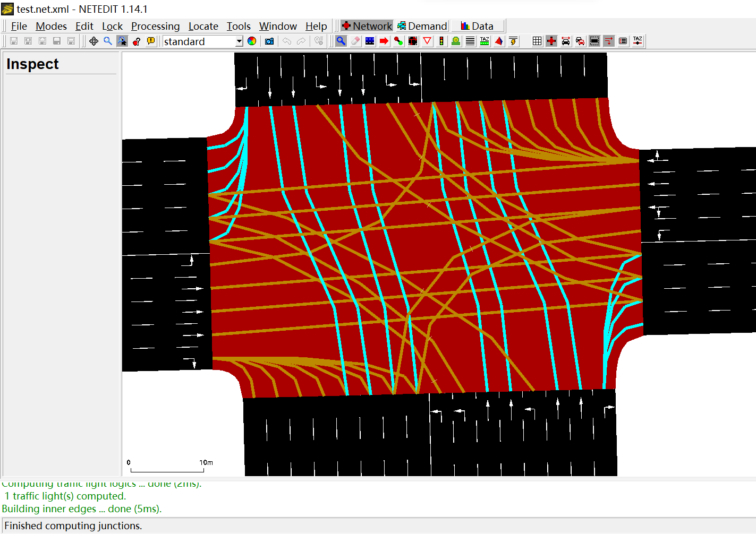This screenshot has height=534, width=756.
Task: Open the File menu
Action: (x=19, y=26)
